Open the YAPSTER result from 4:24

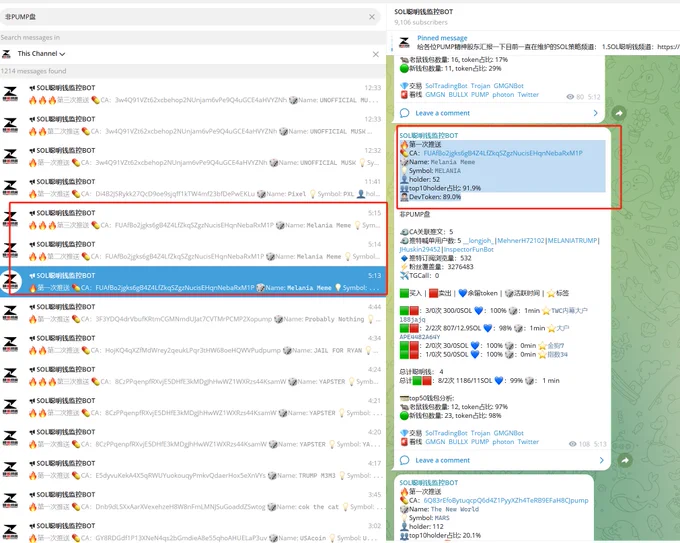coord(193,375)
